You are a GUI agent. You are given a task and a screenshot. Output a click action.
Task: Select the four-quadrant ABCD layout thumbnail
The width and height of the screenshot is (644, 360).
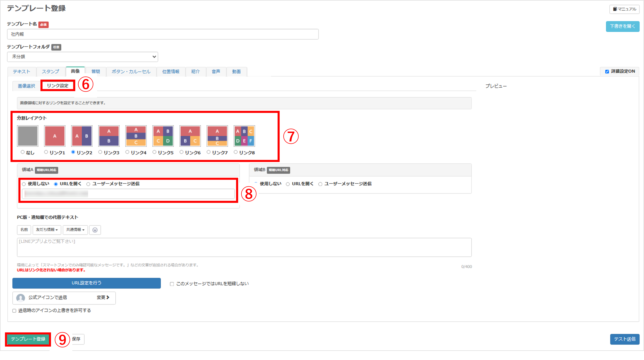pos(163,136)
